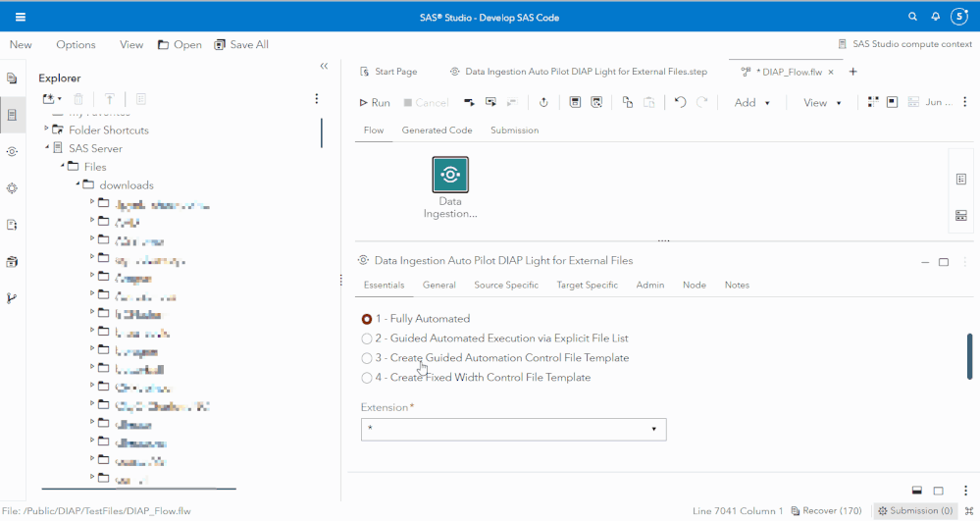Switch to the Admin tab

coord(650,285)
